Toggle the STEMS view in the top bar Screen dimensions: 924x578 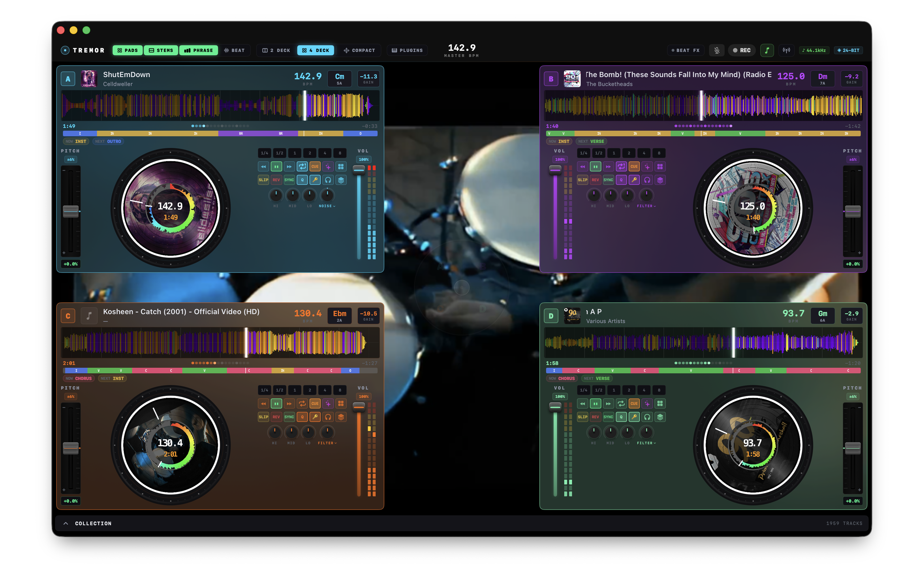pyautogui.click(x=161, y=50)
